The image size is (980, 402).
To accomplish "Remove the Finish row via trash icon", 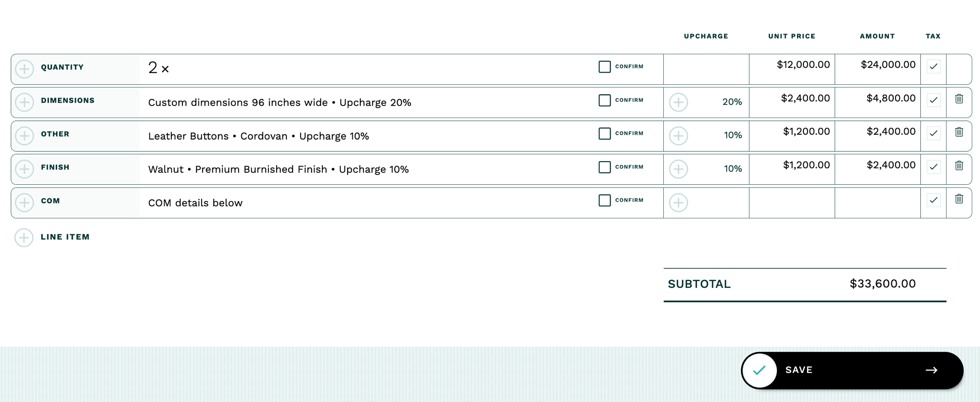I will click(x=959, y=166).
